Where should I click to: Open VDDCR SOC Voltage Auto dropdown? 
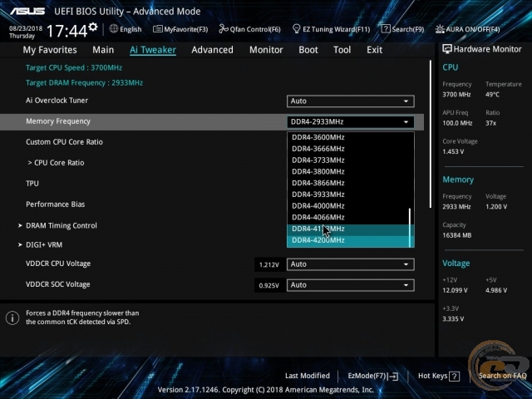pyautogui.click(x=351, y=285)
